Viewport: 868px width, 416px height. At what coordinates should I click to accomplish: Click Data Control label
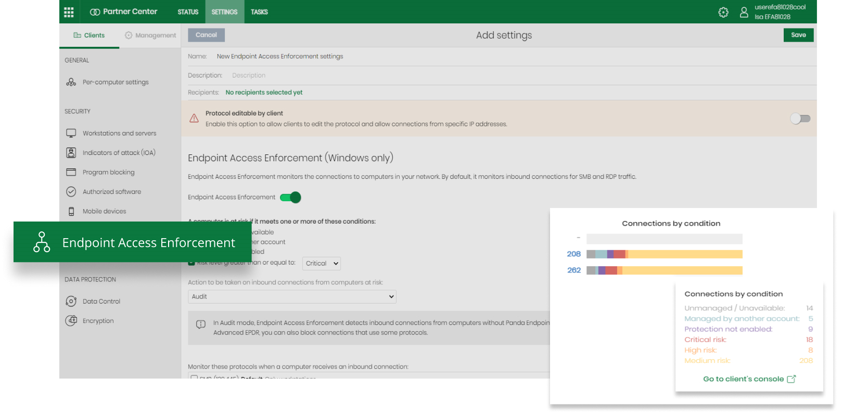(101, 302)
